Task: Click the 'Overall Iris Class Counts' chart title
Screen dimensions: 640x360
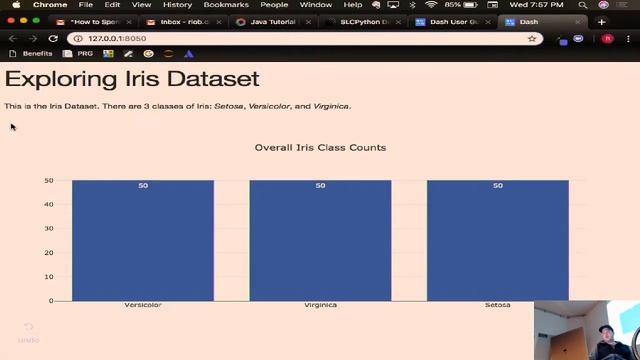Action: point(320,148)
